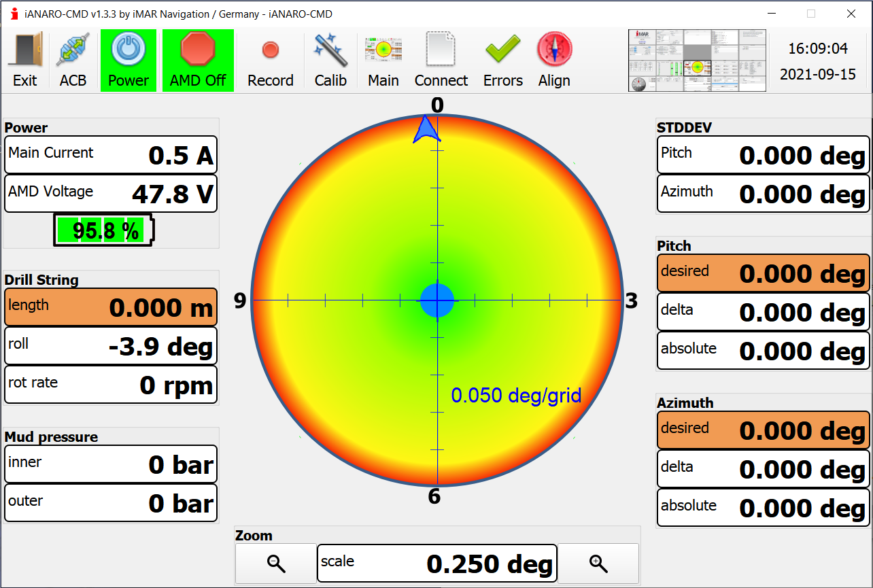
Task: Click the dial's 6 o'clock label
Action: 434,497
